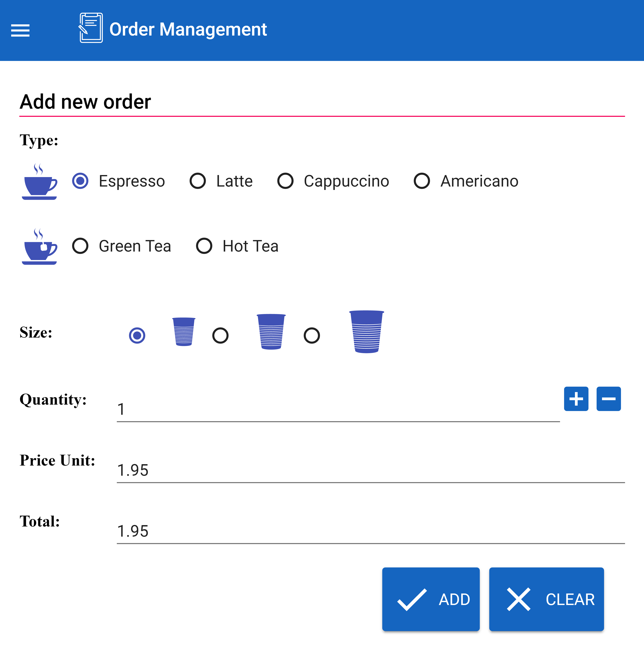The height and width of the screenshot is (647, 644).
Task: Select the Cappuccino radio option
Action: pyautogui.click(x=285, y=181)
